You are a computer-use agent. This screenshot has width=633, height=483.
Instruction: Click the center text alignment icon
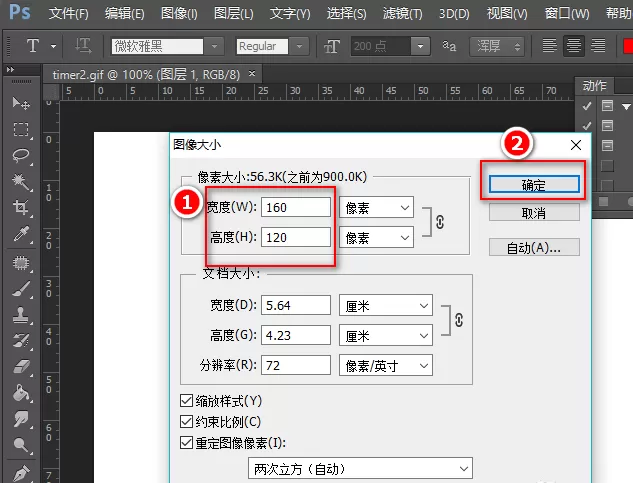[x=574, y=46]
